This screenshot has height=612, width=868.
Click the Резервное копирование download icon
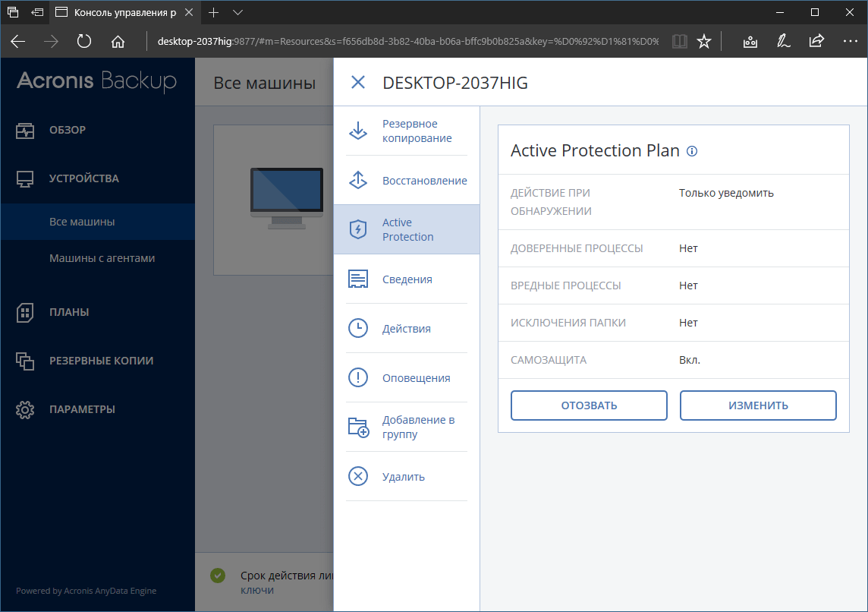[358, 131]
